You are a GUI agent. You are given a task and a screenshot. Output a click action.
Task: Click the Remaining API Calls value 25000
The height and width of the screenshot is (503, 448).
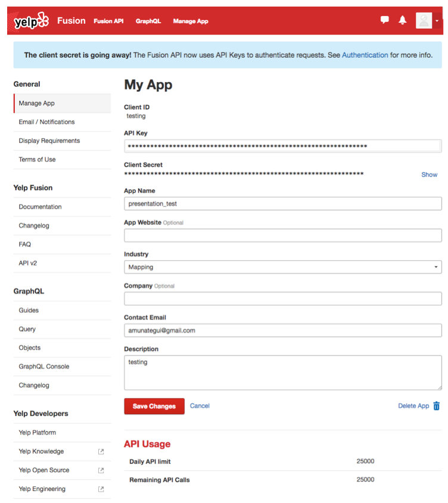point(365,480)
